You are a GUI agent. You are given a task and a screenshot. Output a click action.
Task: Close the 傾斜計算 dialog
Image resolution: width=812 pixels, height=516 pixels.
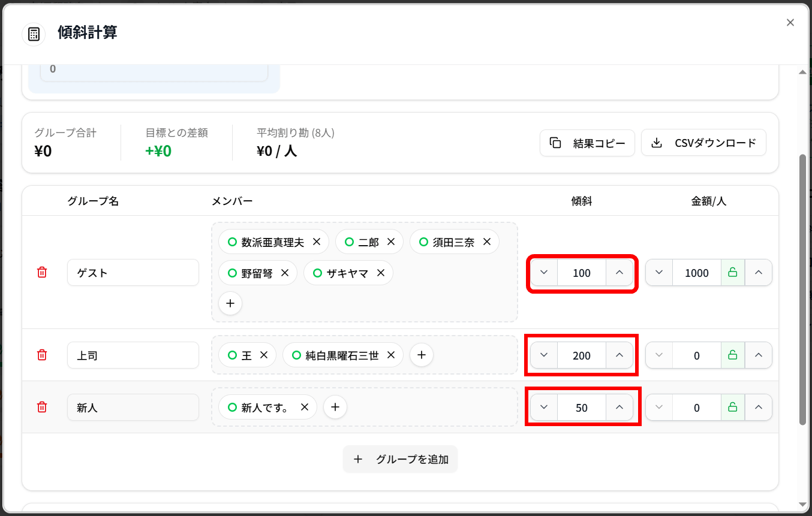(x=790, y=23)
